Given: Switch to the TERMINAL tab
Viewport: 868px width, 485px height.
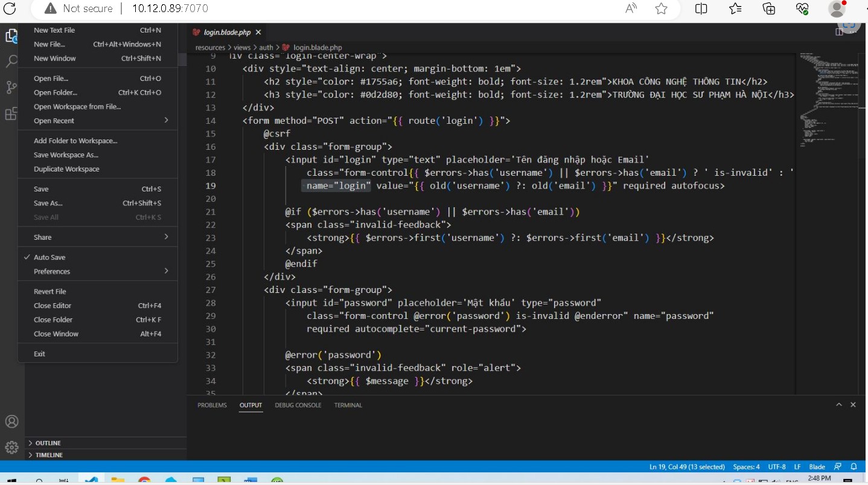Looking at the screenshot, I should pos(348,405).
